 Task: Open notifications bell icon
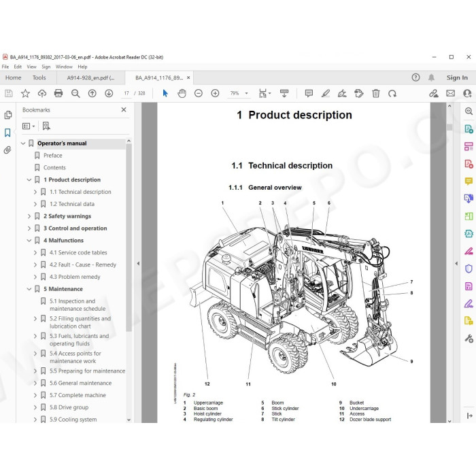431,78
